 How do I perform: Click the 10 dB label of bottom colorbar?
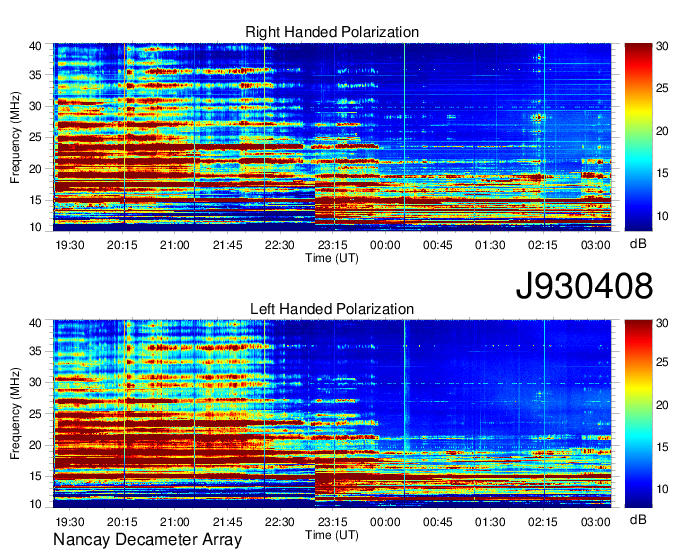tap(662, 489)
